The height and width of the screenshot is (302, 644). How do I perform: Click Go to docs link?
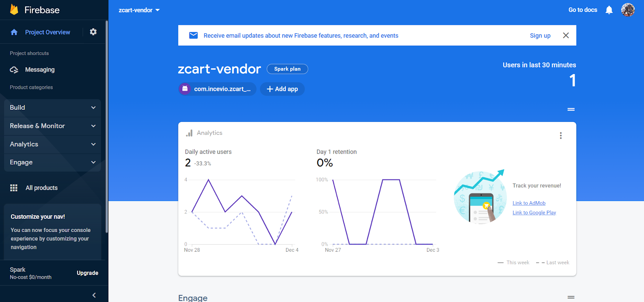click(583, 10)
